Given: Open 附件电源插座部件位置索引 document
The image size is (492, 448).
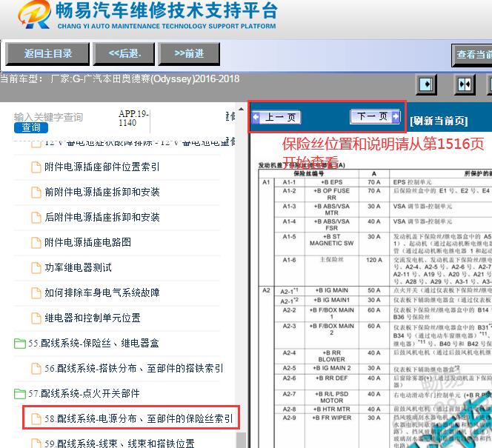Looking at the screenshot, I should (102, 167).
